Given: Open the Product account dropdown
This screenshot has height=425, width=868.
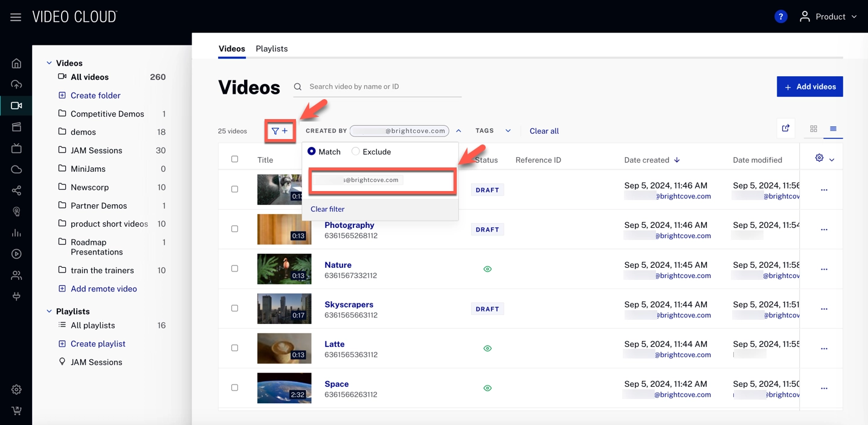Looking at the screenshot, I should pyautogui.click(x=828, y=17).
